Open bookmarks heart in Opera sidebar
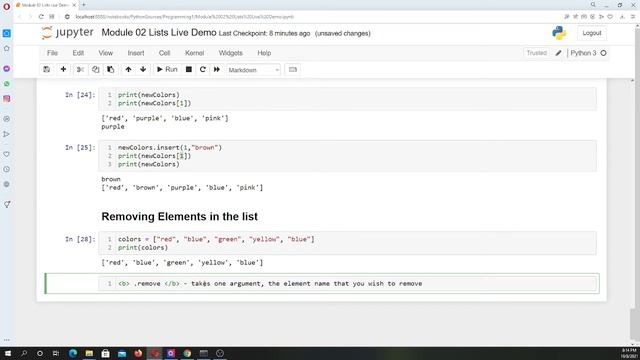 tap(7, 154)
